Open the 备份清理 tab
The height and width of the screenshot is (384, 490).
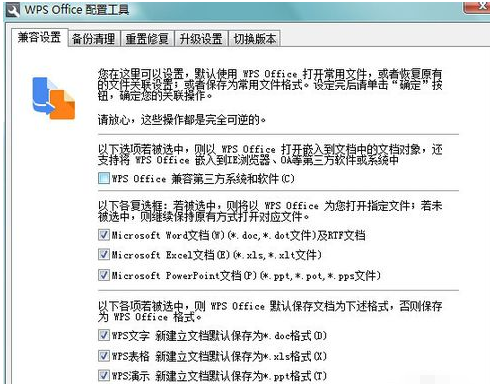[x=94, y=39]
